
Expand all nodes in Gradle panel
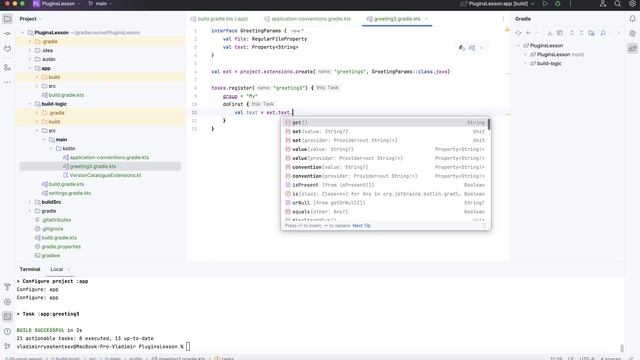pyautogui.click(x=572, y=33)
